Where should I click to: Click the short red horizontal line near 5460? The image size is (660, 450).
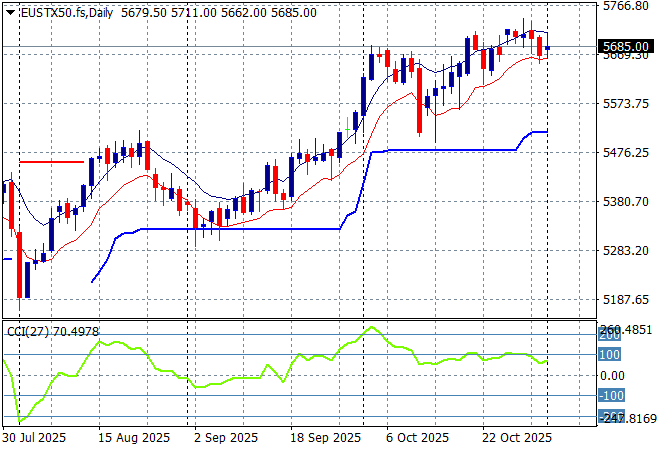coord(52,161)
